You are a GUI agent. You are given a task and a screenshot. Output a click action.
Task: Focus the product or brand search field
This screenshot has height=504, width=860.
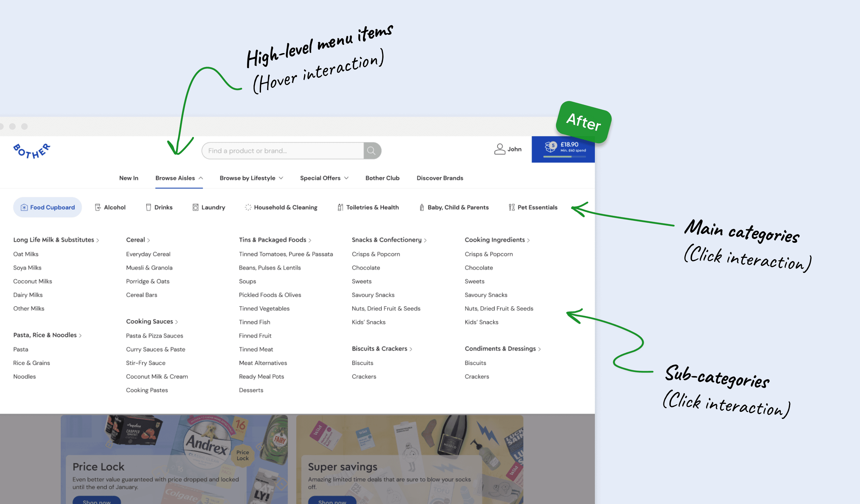(283, 151)
